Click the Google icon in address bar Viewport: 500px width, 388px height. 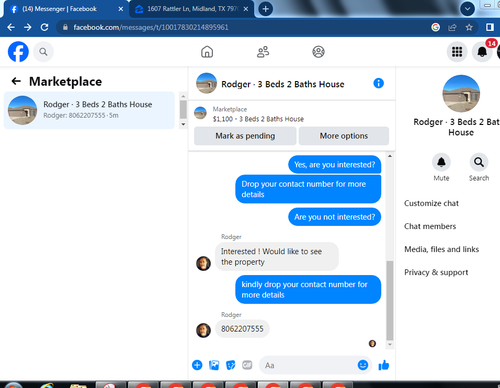tap(435, 27)
